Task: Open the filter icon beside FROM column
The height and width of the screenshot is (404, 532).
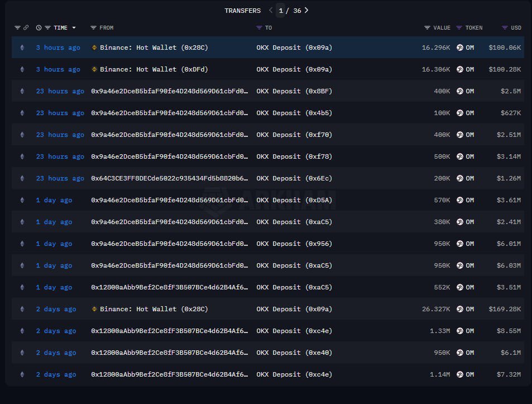Action: pyautogui.click(x=93, y=27)
